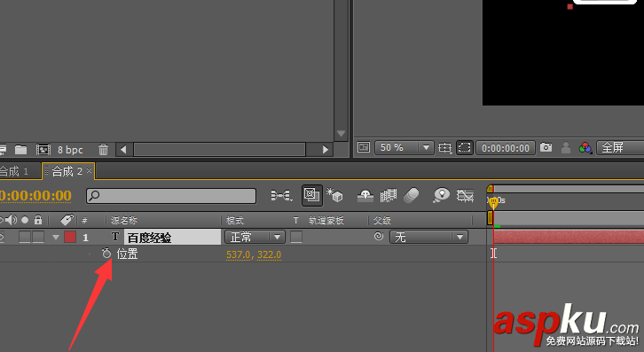The width and height of the screenshot is (644, 352).
Task: Click the 父级 column header
Action: pyautogui.click(x=381, y=221)
